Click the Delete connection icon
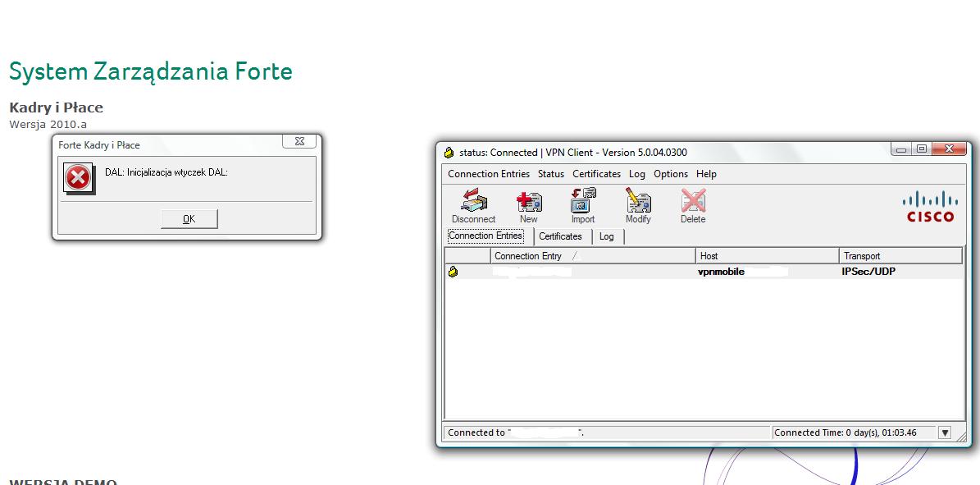 coord(693,202)
